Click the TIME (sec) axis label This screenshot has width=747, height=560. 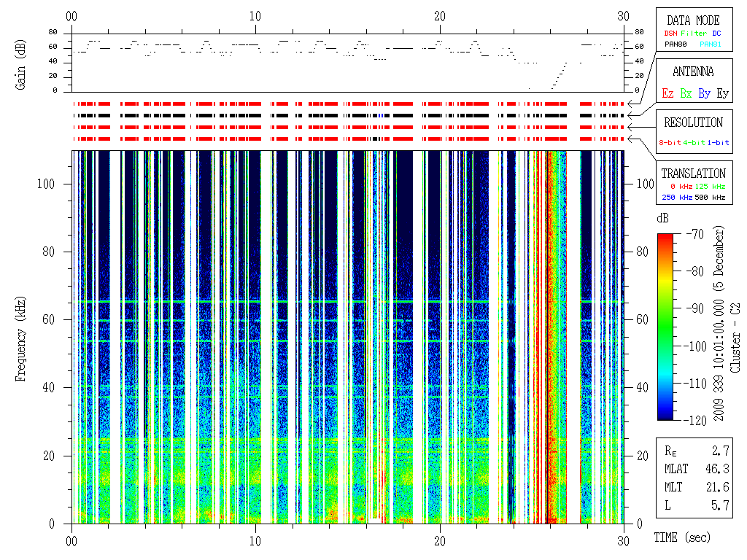coord(681,537)
